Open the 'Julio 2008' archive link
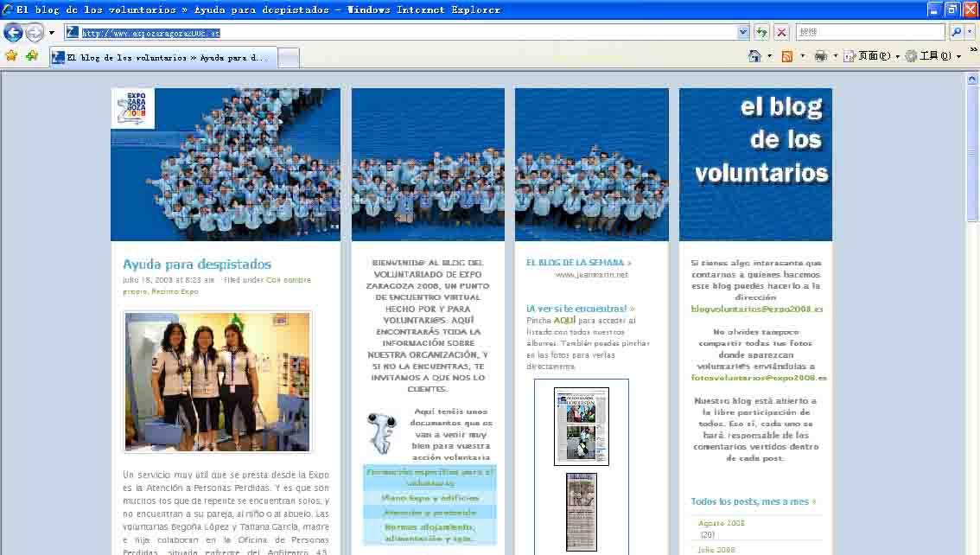Viewport: 980px width, 555px height. tap(716, 550)
